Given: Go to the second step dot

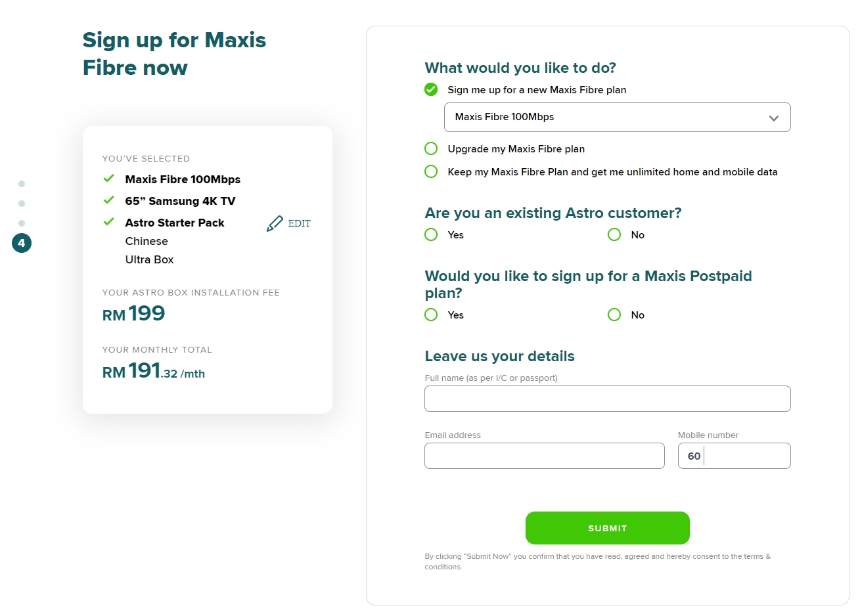Looking at the screenshot, I should pos(22,204).
